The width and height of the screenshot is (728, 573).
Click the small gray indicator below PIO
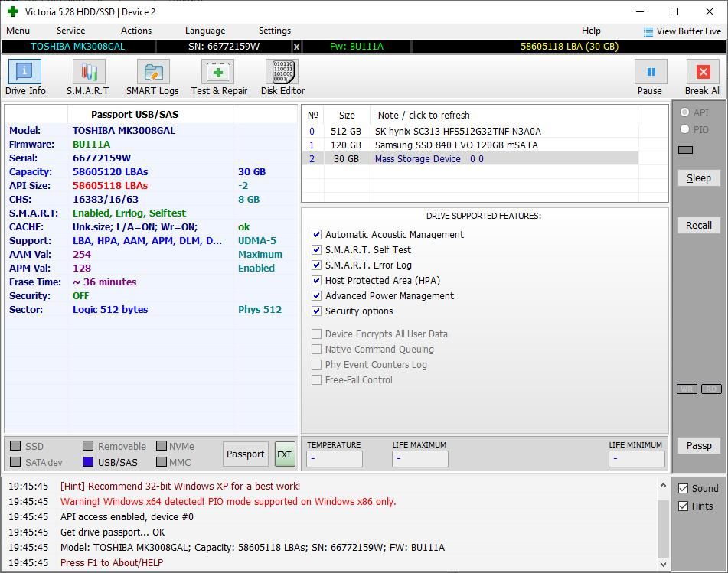coord(685,150)
